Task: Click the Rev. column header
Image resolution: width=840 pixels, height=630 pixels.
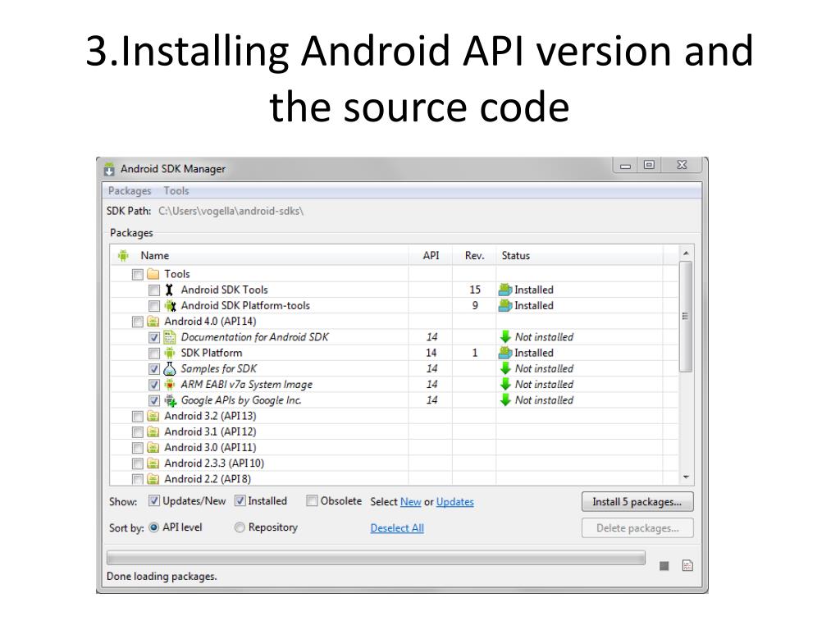Action: (x=475, y=256)
